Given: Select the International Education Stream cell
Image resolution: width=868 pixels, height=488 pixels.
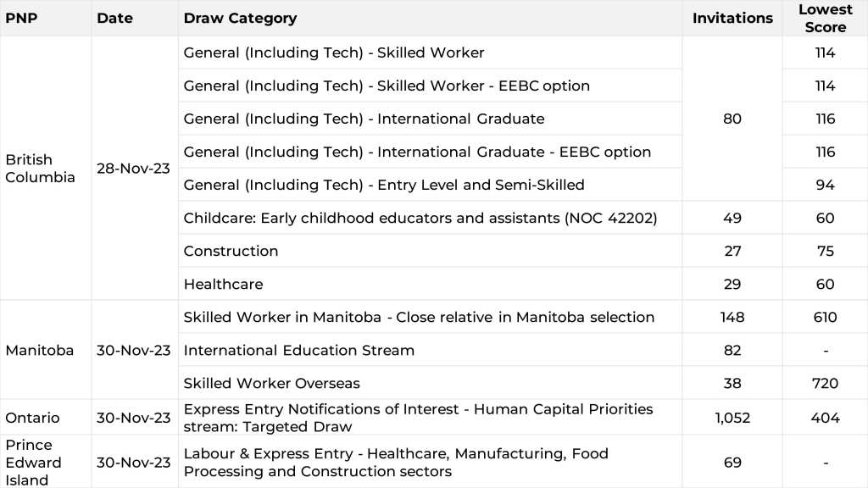Looking at the screenshot, I should pos(298,350).
